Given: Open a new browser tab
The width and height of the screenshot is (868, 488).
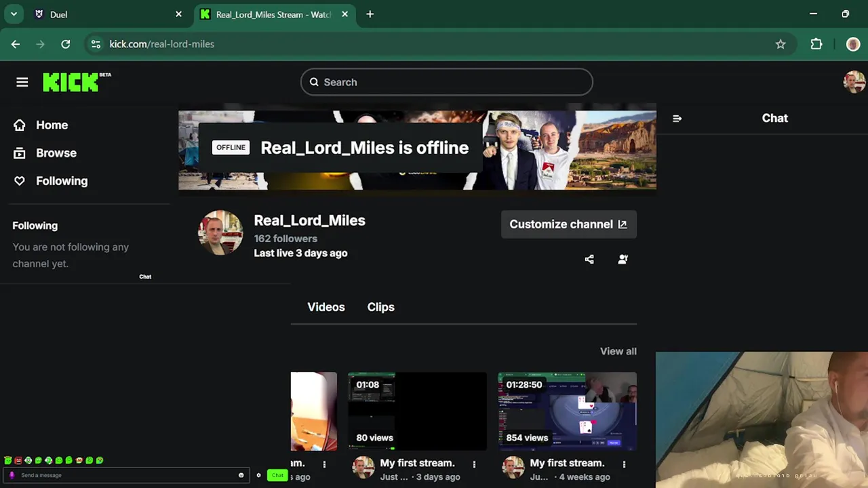Looking at the screenshot, I should coord(370,14).
